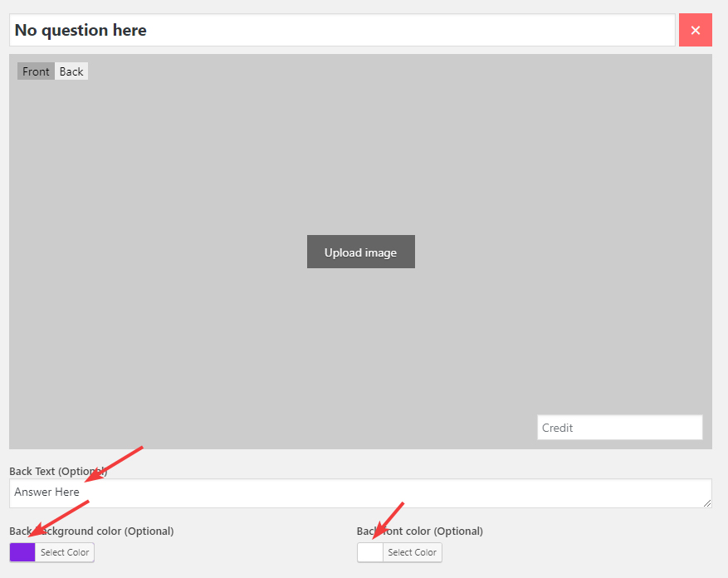Switch to the Back tab
Image resolution: width=728 pixels, height=578 pixels.
71,71
